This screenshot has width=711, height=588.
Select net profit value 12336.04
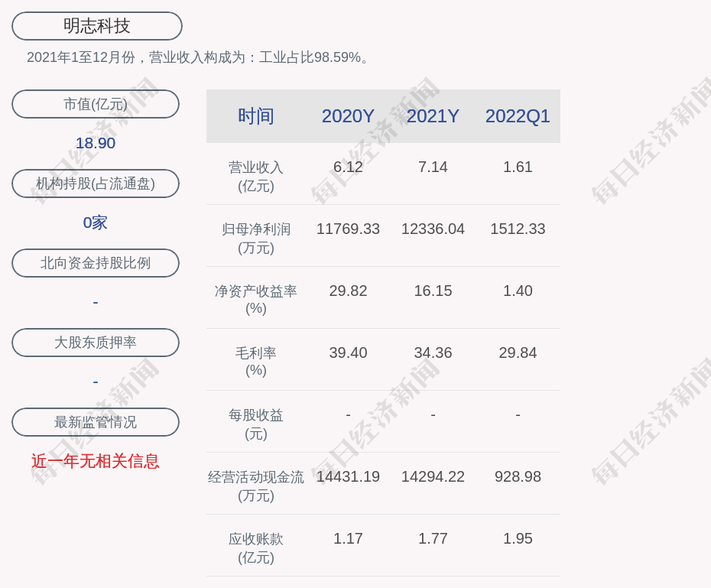tap(433, 229)
